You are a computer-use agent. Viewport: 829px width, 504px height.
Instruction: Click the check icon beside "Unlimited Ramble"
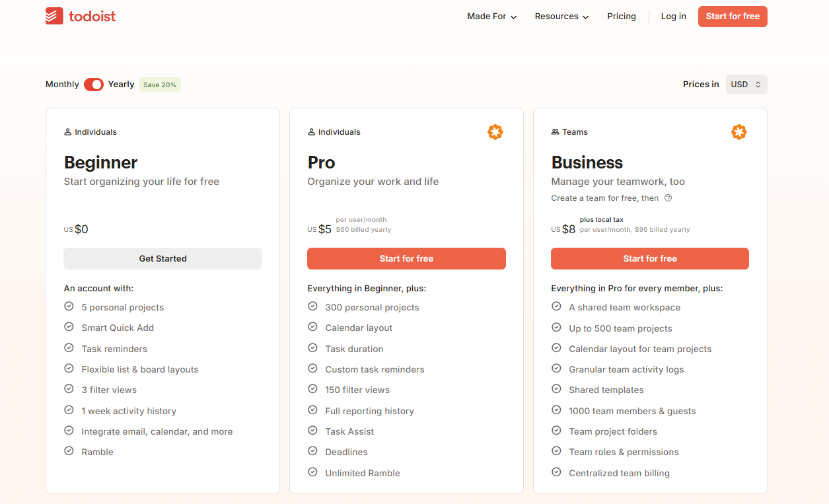coord(312,472)
